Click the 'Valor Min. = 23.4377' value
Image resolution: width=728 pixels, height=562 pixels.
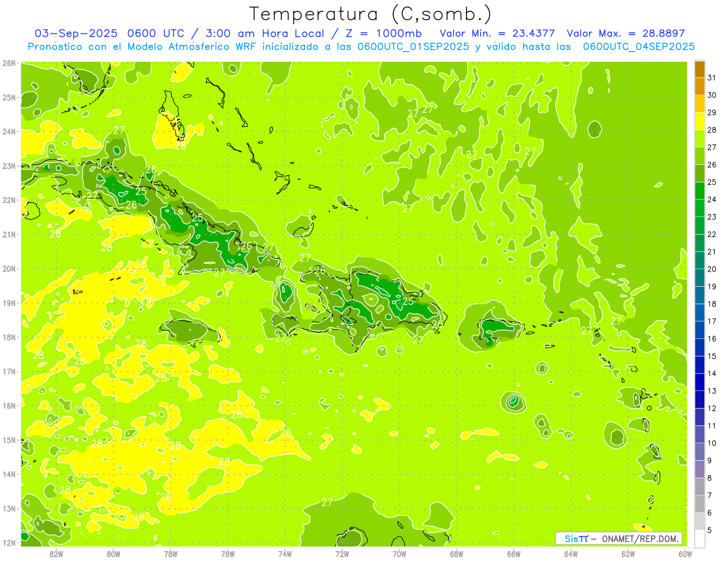tap(497, 33)
